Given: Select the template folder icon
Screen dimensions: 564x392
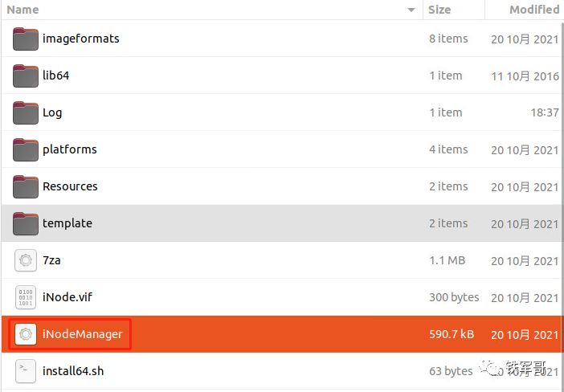Looking at the screenshot, I should (x=26, y=223).
